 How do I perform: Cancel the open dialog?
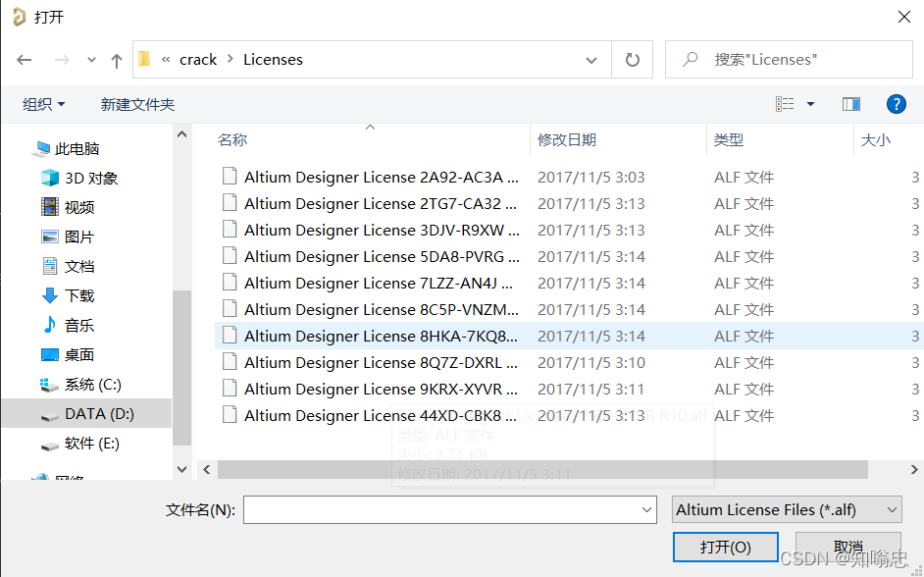click(847, 547)
